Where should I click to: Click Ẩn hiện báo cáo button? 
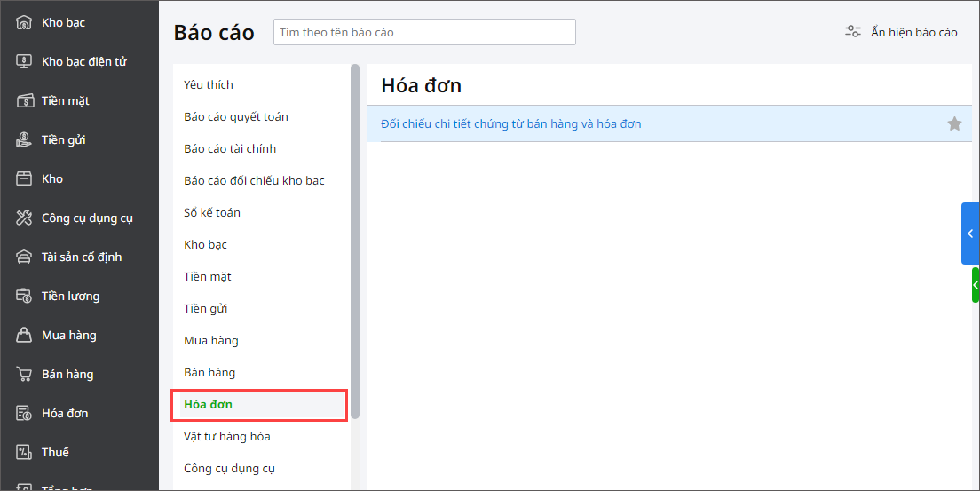pyautogui.click(x=901, y=32)
